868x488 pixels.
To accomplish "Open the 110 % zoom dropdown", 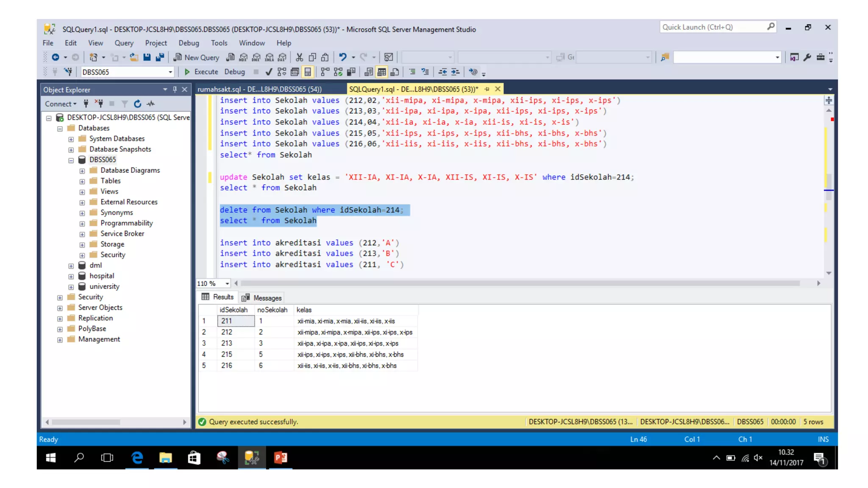I will pyautogui.click(x=227, y=283).
